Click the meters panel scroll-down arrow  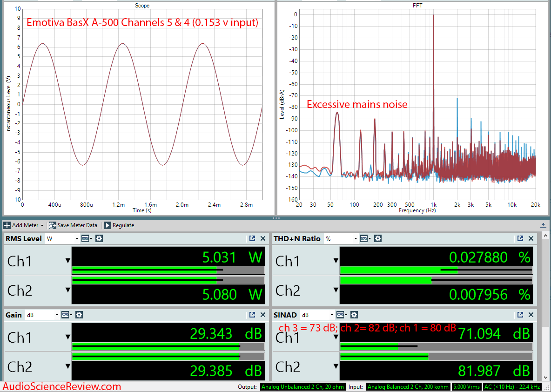click(x=545, y=378)
